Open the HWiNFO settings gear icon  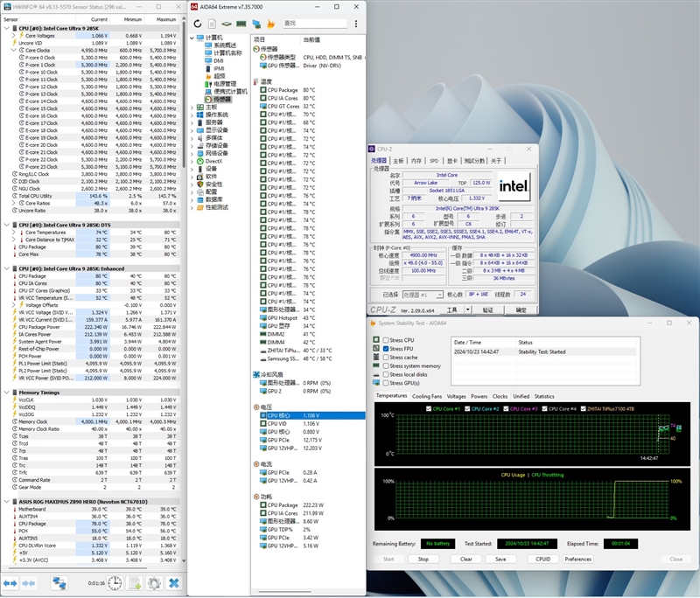(153, 582)
